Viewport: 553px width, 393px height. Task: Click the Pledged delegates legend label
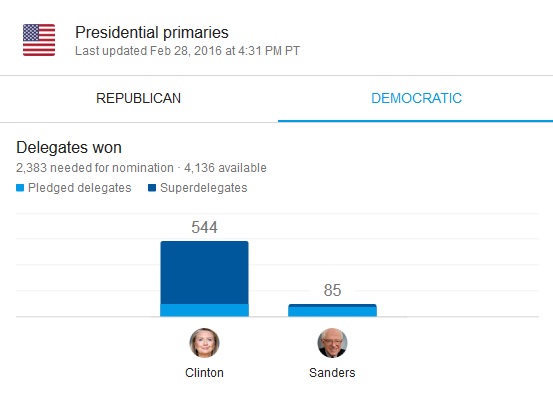click(x=80, y=188)
